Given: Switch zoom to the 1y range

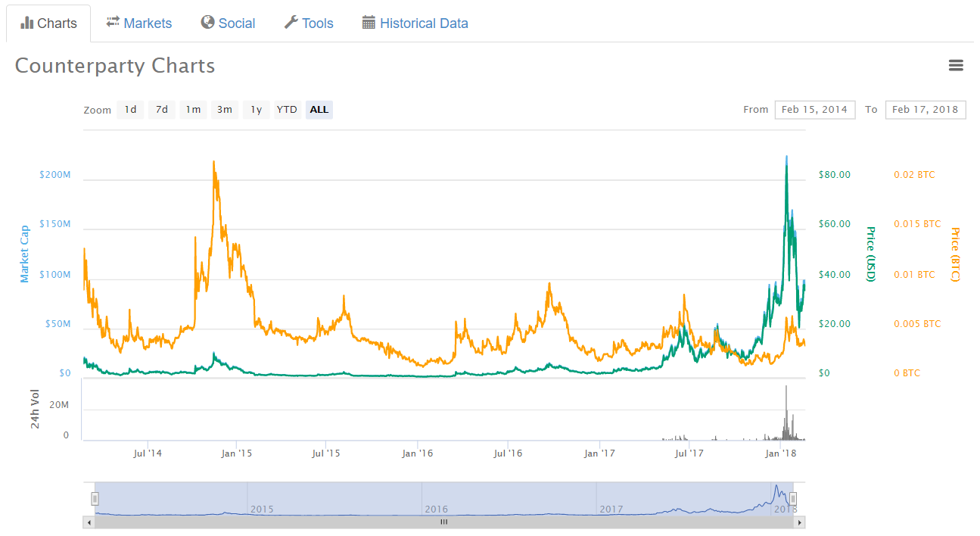Looking at the screenshot, I should (255, 109).
